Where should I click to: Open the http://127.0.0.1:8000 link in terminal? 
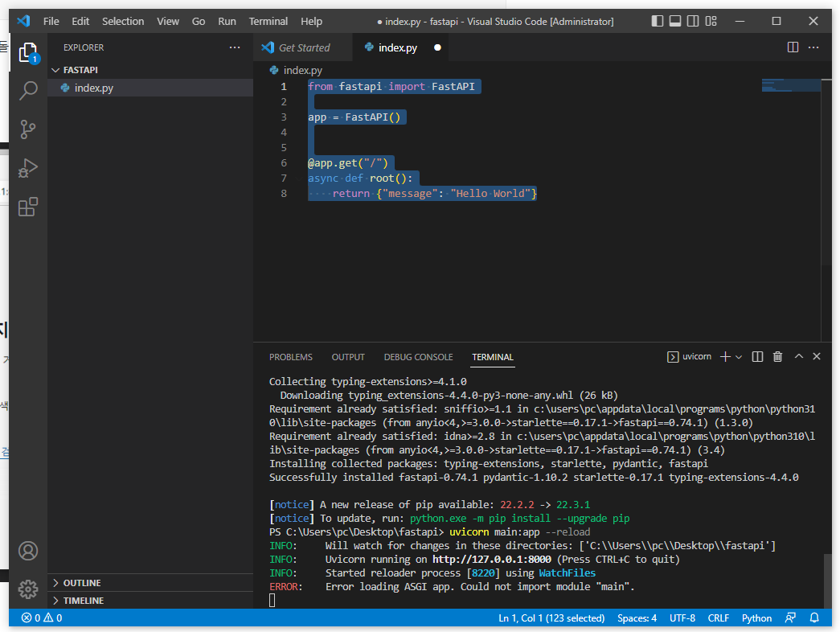tap(491, 559)
